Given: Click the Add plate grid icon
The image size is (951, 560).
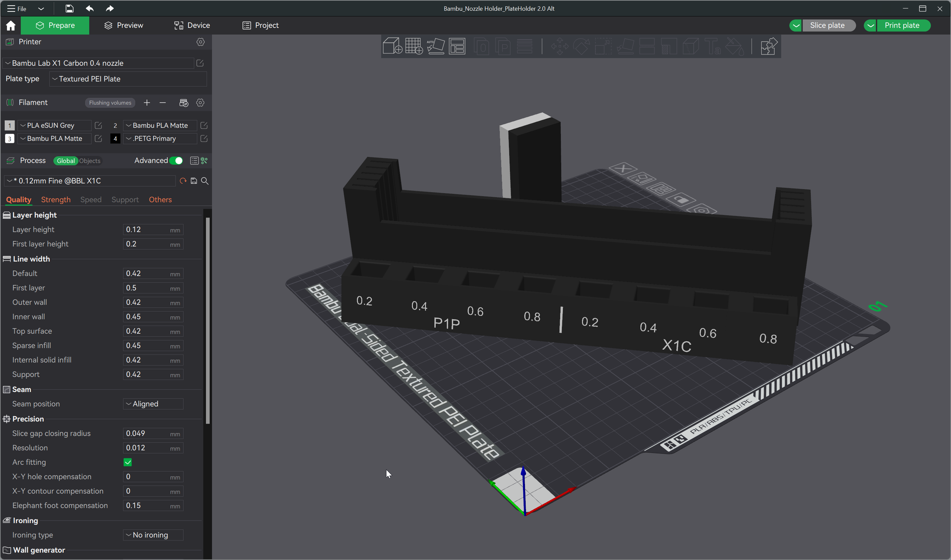Looking at the screenshot, I should [x=414, y=46].
